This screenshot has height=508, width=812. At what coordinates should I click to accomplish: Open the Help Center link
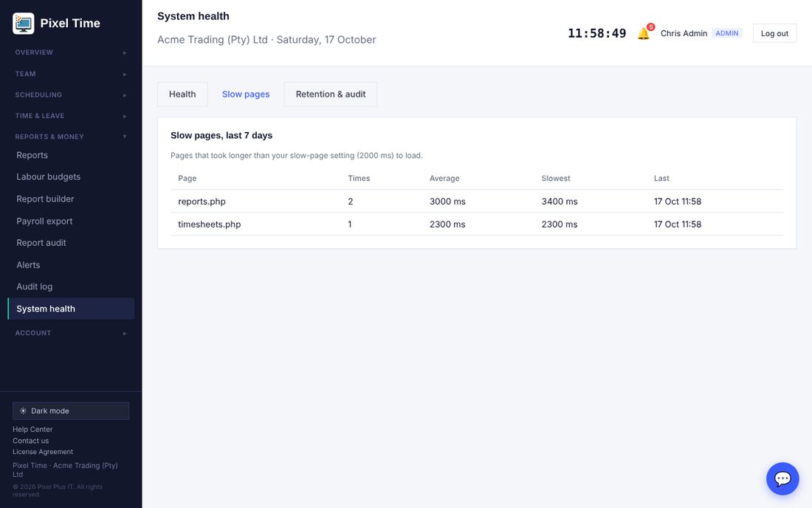32,429
